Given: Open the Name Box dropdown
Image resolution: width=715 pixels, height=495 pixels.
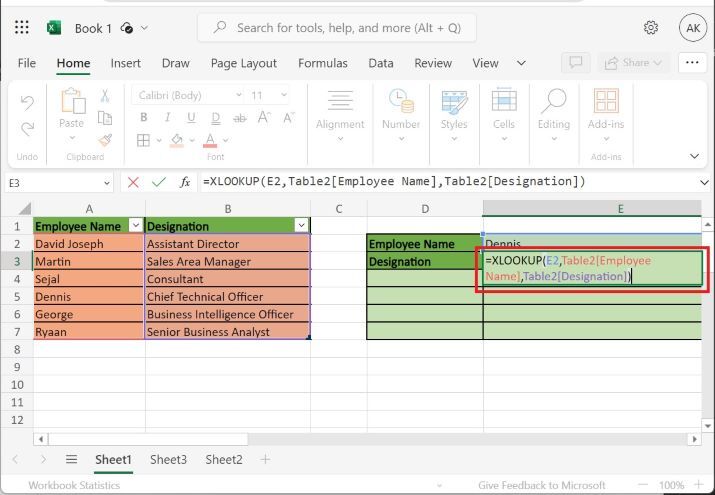Looking at the screenshot, I should point(107,183).
